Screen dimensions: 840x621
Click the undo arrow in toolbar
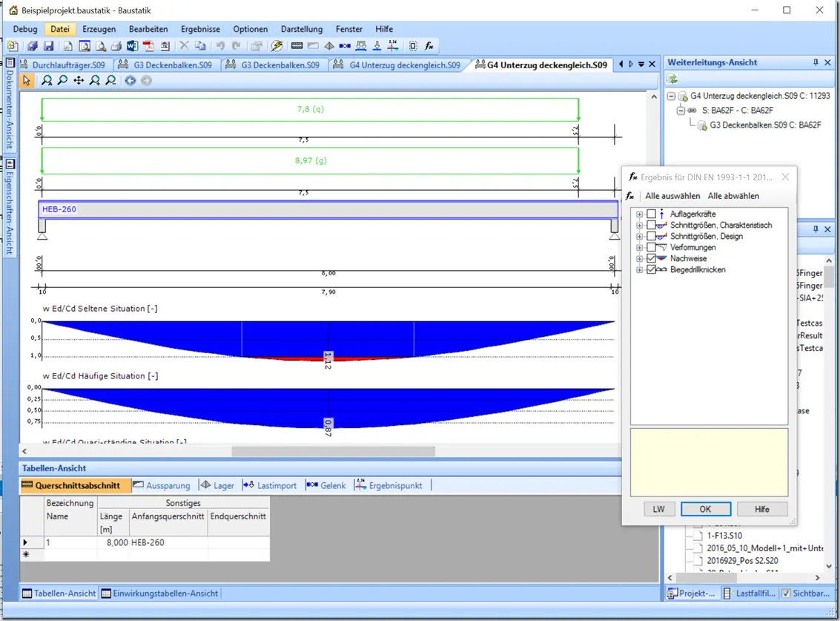click(x=220, y=46)
